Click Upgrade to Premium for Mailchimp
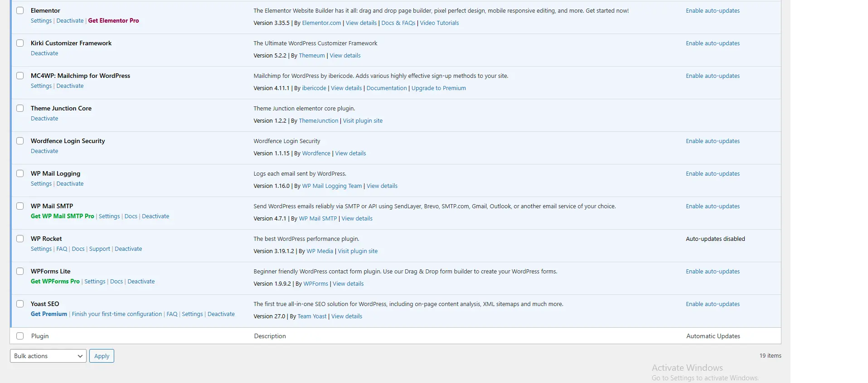The image size is (868, 383). point(438,88)
